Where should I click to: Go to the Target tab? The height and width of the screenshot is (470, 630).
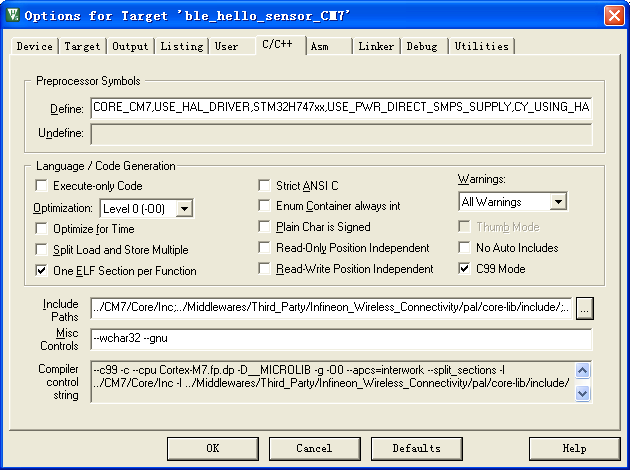pyautogui.click(x=82, y=46)
